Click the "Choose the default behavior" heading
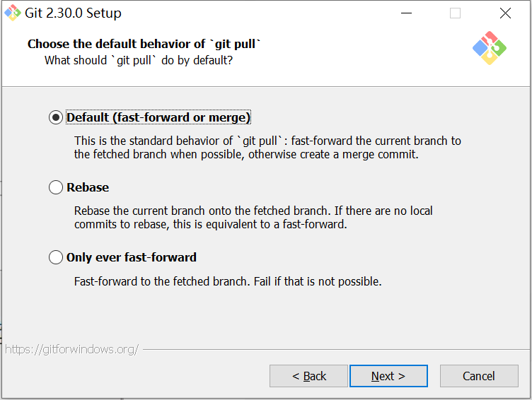 coord(144,44)
